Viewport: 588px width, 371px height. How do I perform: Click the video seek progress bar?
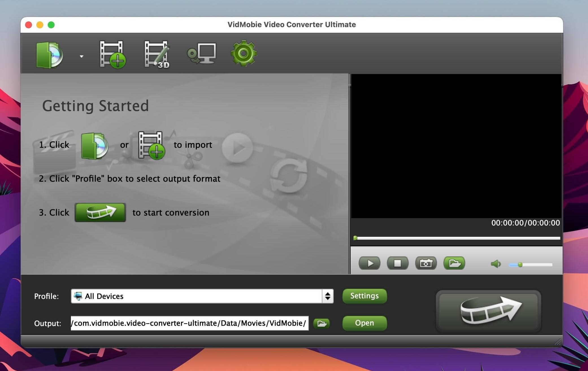(457, 238)
